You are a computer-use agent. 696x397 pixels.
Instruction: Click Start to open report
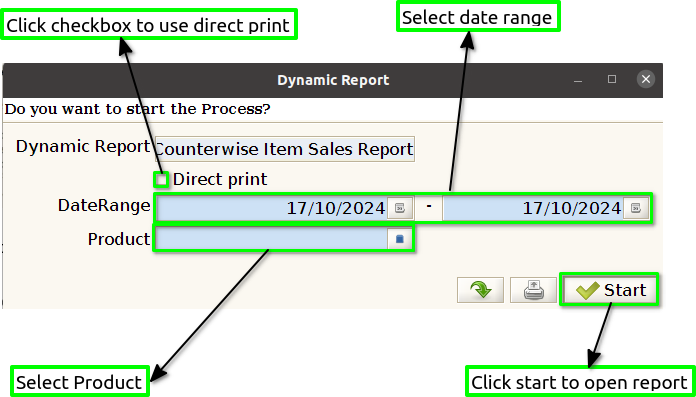609,290
